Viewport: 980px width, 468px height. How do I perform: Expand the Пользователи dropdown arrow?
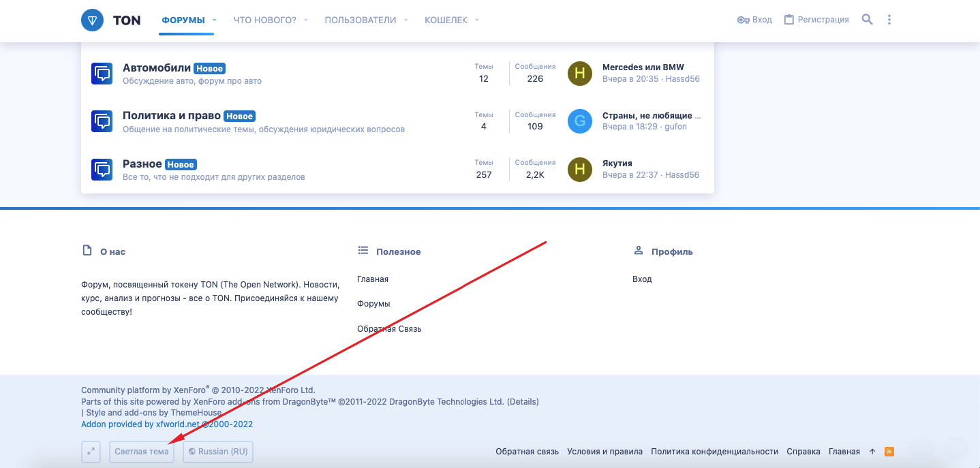pos(405,20)
